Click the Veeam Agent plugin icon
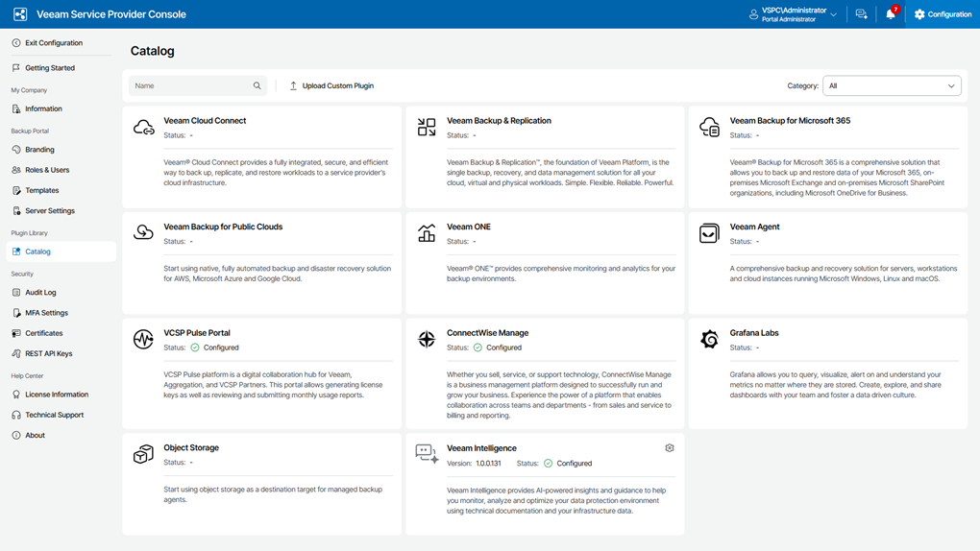Viewport: 980px width, 551px height. point(709,233)
